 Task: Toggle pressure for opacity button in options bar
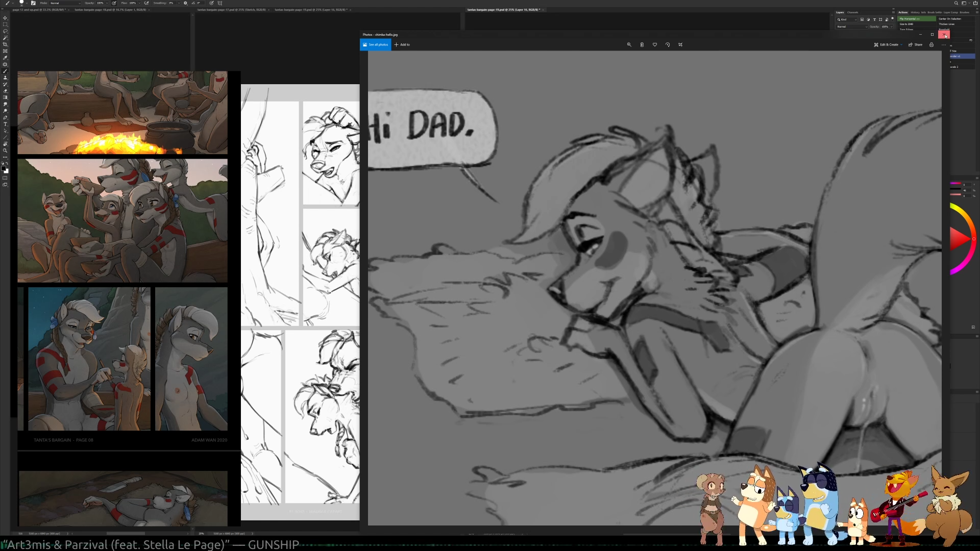(x=114, y=3)
